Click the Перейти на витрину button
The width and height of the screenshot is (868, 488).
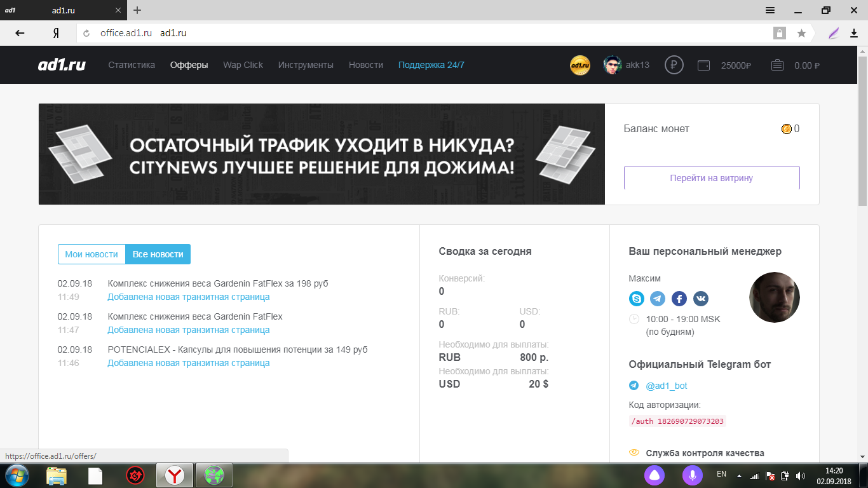[x=712, y=178]
